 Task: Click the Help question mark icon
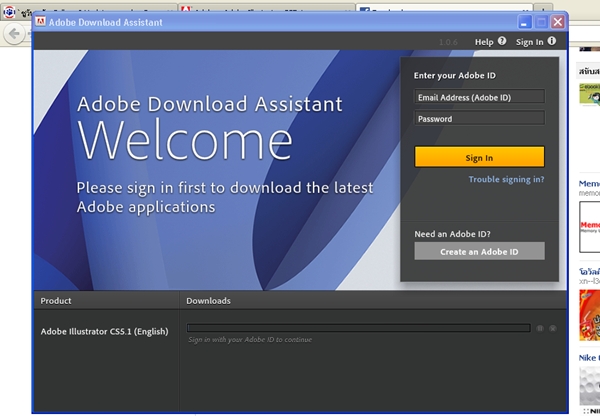click(x=502, y=41)
